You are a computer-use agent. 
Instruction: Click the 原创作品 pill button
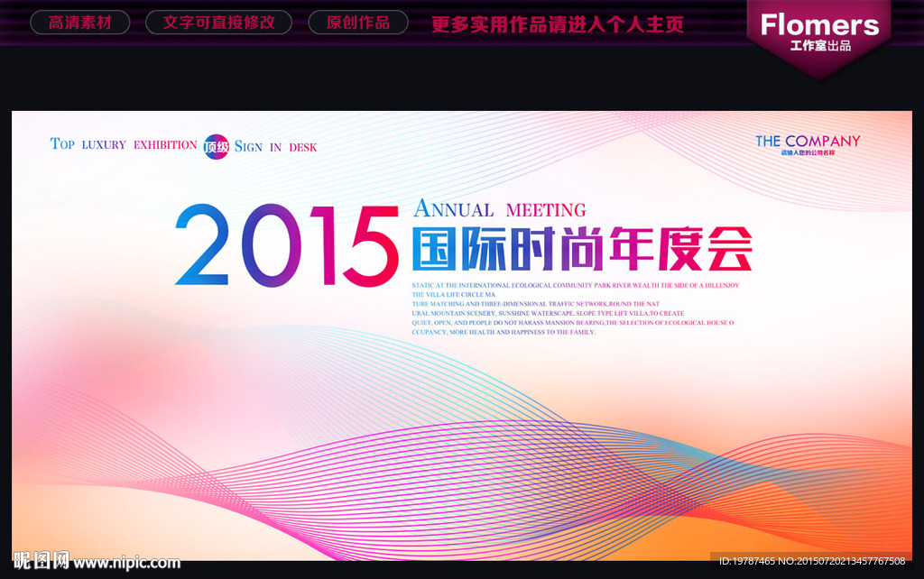[x=357, y=23]
